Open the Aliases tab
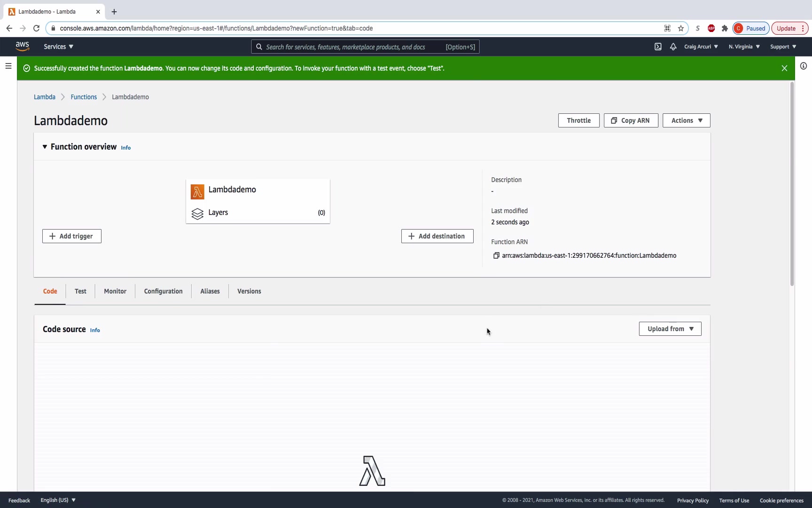812x508 pixels. (210, 291)
